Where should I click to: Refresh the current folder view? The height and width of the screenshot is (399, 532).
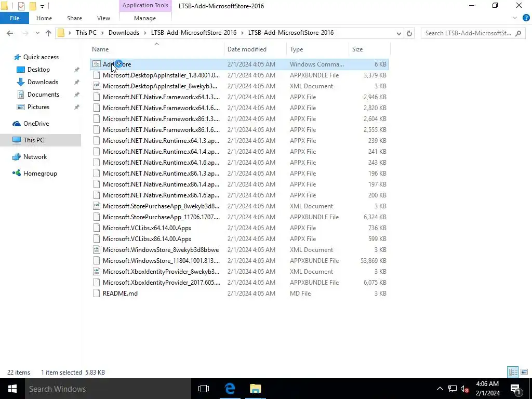click(409, 33)
